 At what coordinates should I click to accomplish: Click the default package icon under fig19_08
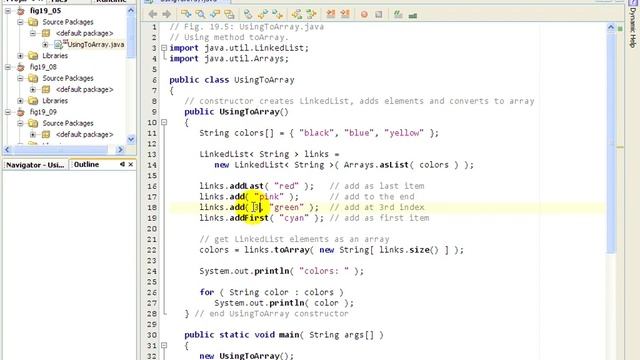[46, 89]
